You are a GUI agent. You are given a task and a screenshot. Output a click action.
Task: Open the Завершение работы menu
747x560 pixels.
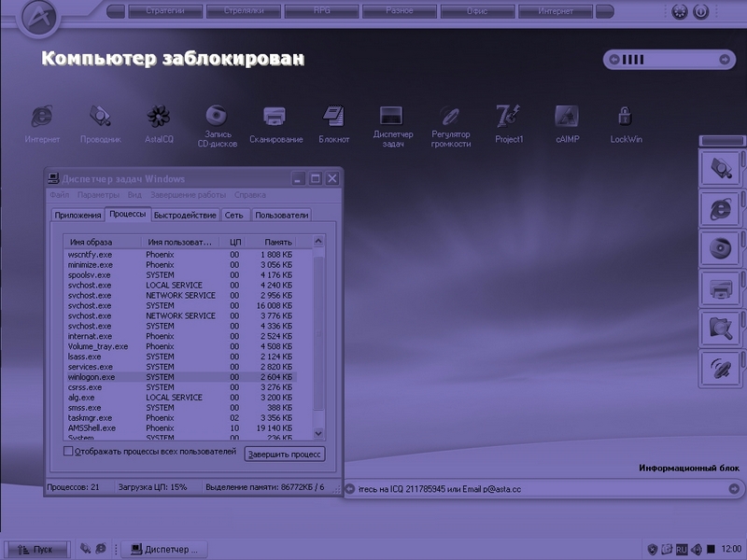(x=189, y=195)
